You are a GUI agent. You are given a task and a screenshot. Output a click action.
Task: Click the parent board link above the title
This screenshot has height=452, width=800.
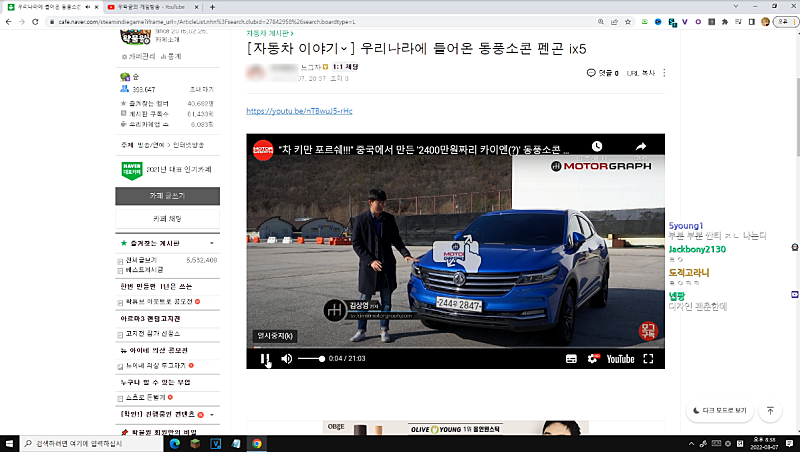pyautogui.click(x=270, y=33)
